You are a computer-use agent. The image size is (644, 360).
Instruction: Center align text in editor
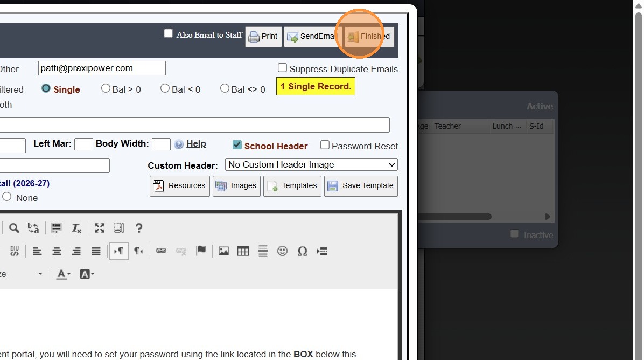click(x=57, y=251)
